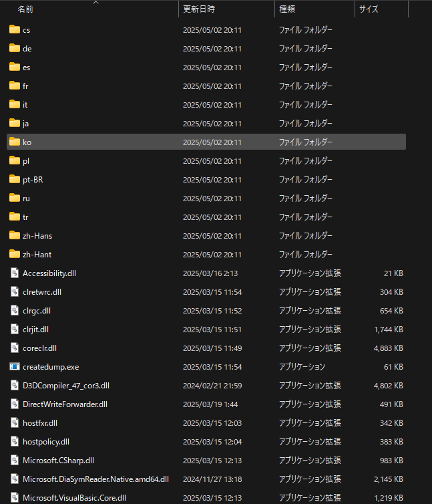
Task: Select the file name coreclr.dll
Action: pos(40,348)
